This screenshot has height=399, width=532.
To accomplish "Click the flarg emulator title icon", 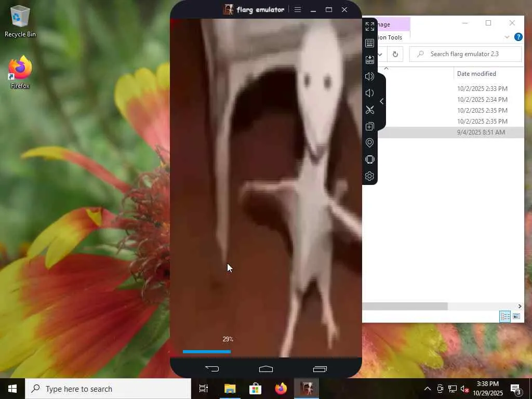I will pos(229,9).
